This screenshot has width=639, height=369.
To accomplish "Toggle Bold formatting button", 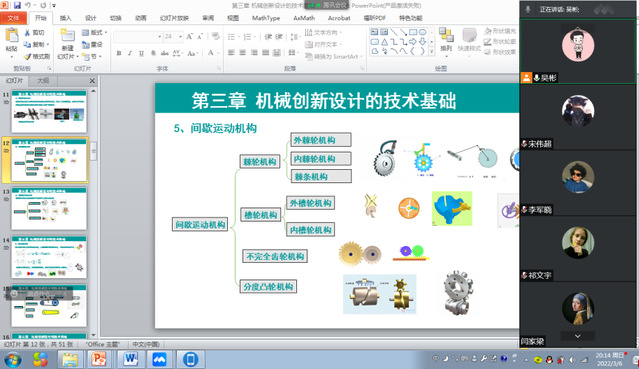I will coord(119,53).
